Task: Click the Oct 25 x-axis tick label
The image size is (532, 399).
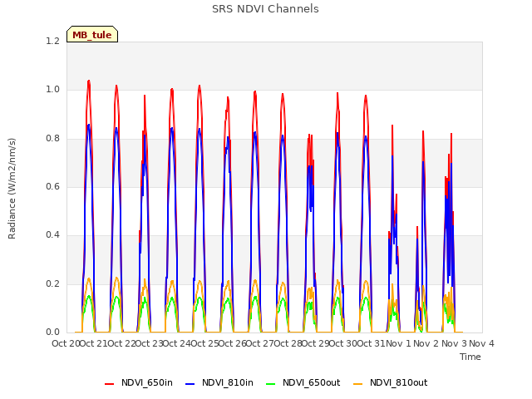Action: pyautogui.click(x=204, y=343)
